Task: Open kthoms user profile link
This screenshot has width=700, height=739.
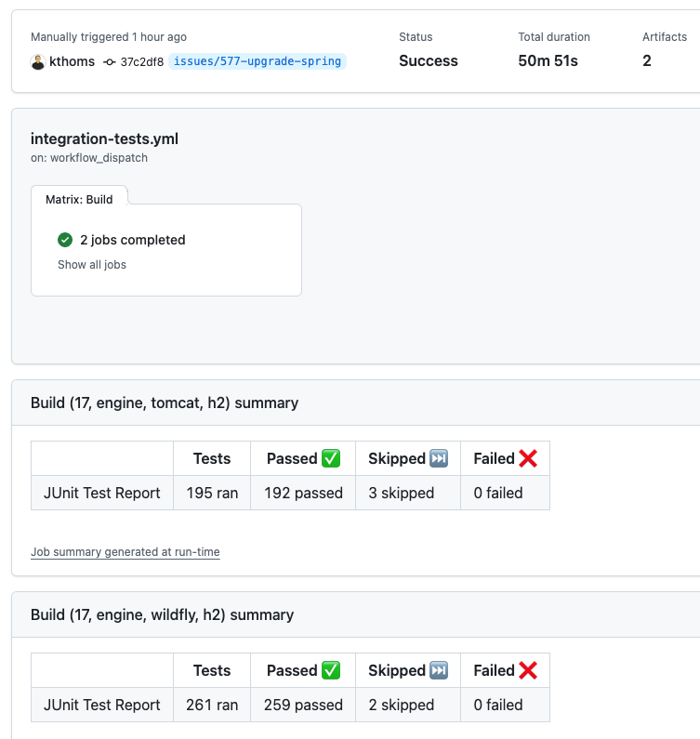Action: pyautogui.click(x=73, y=61)
